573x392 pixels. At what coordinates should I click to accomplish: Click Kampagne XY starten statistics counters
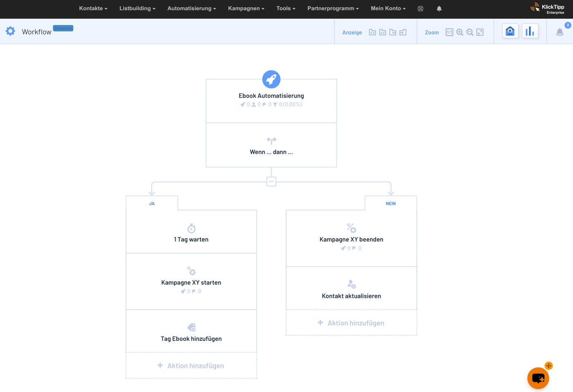tap(191, 291)
